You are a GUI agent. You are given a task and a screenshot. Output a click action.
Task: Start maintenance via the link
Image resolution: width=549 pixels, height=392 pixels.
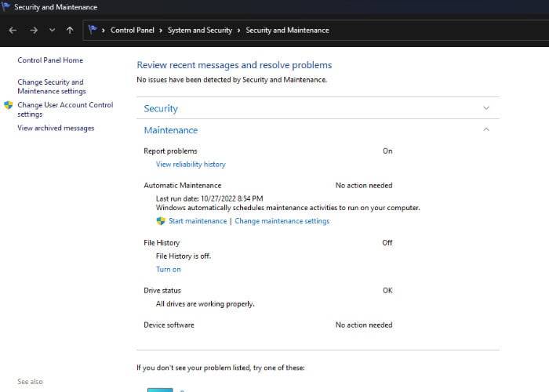[x=198, y=221]
